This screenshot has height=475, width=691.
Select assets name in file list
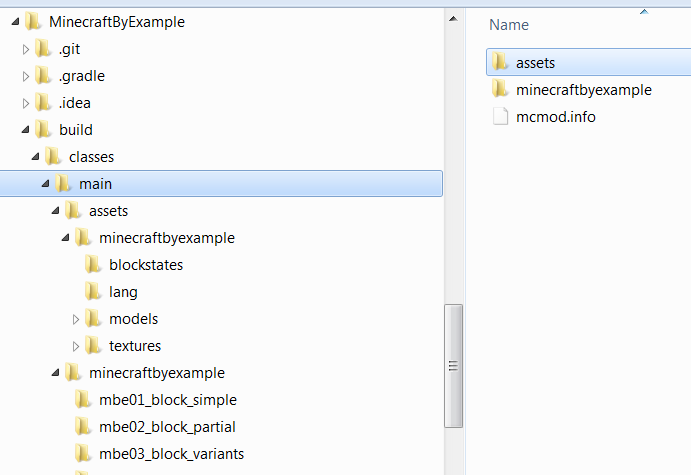[535, 63]
